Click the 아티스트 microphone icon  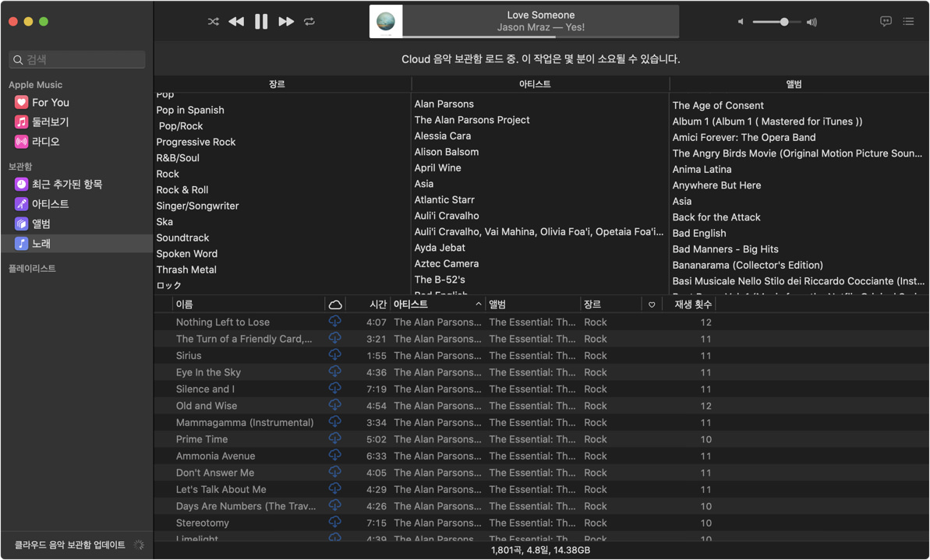tap(21, 204)
